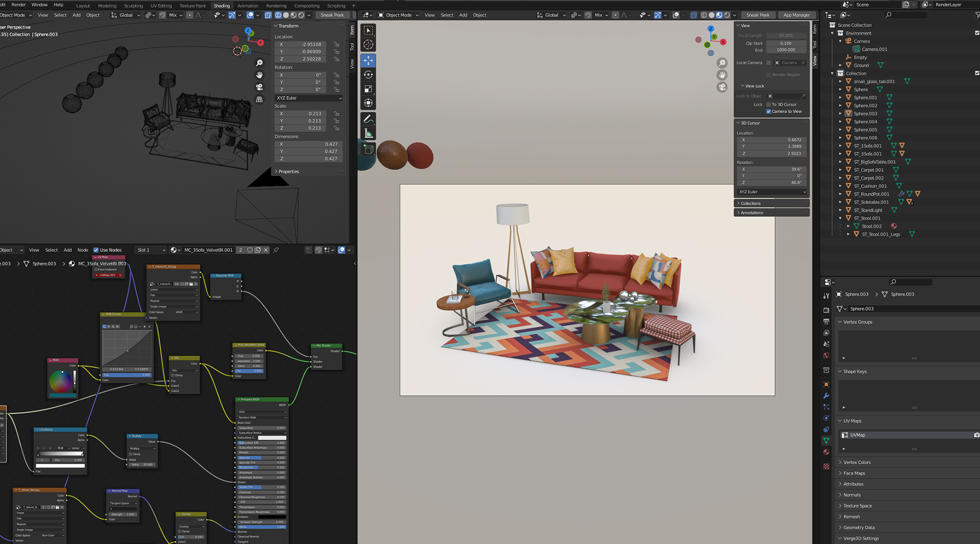The height and width of the screenshot is (544, 980).
Task: Activate the Rotate tool in main viewport
Action: 368,75
